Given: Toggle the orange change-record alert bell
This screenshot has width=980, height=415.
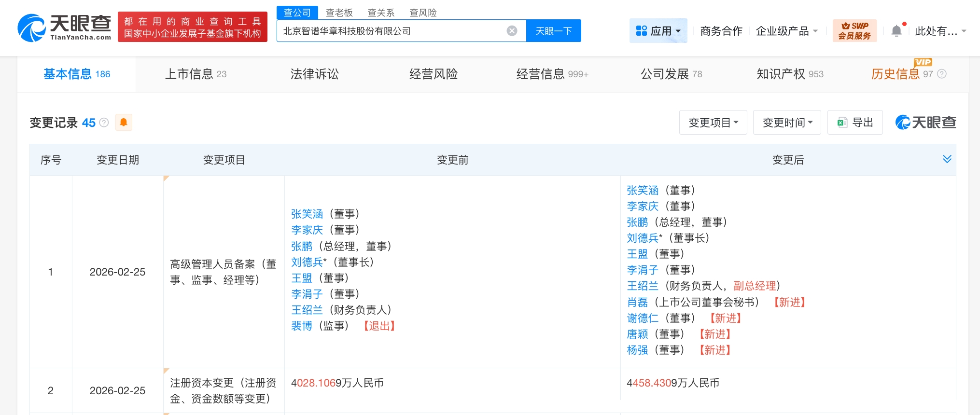Looking at the screenshot, I should coord(124,123).
